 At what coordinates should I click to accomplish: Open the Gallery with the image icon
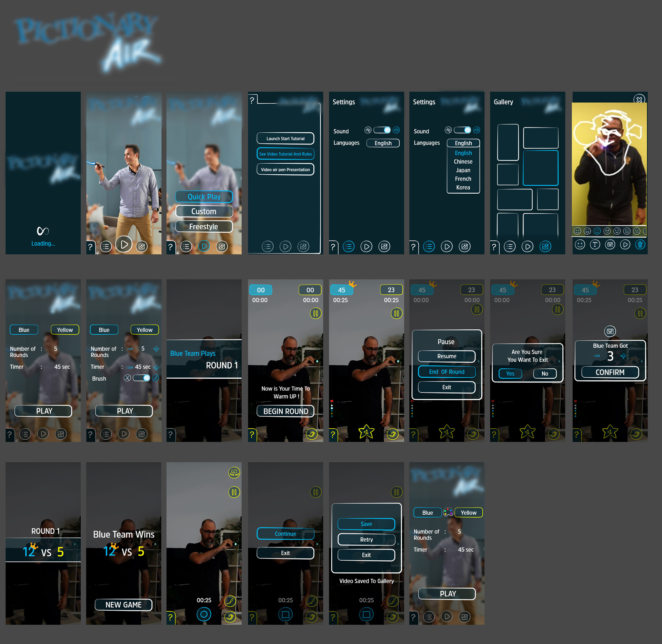pos(545,246)
